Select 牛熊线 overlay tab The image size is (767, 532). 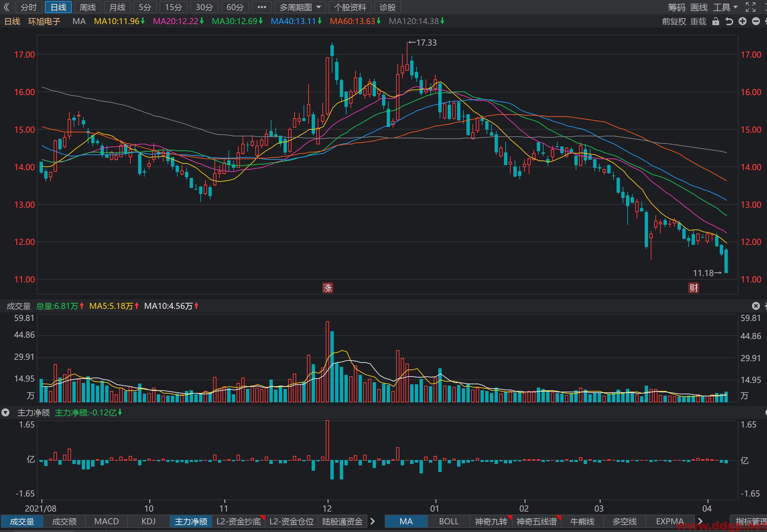click(582, 521)
